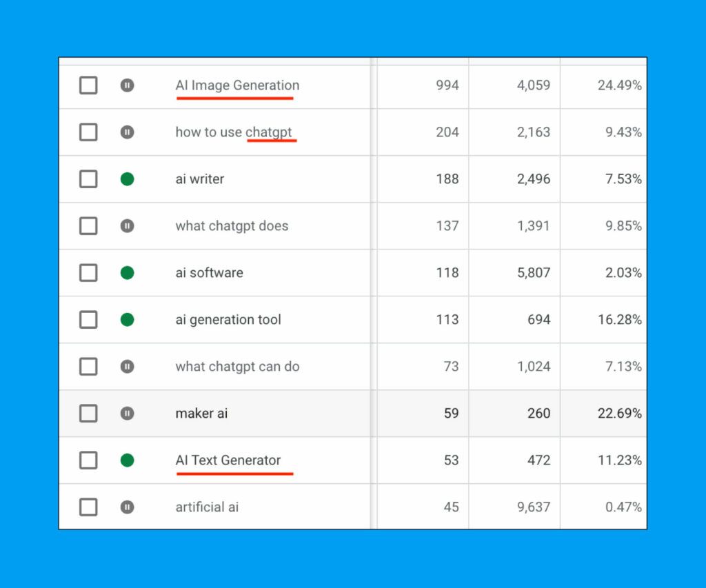Click the 472 cell
This screenshot has width=706, height=588.
[539, 460]
